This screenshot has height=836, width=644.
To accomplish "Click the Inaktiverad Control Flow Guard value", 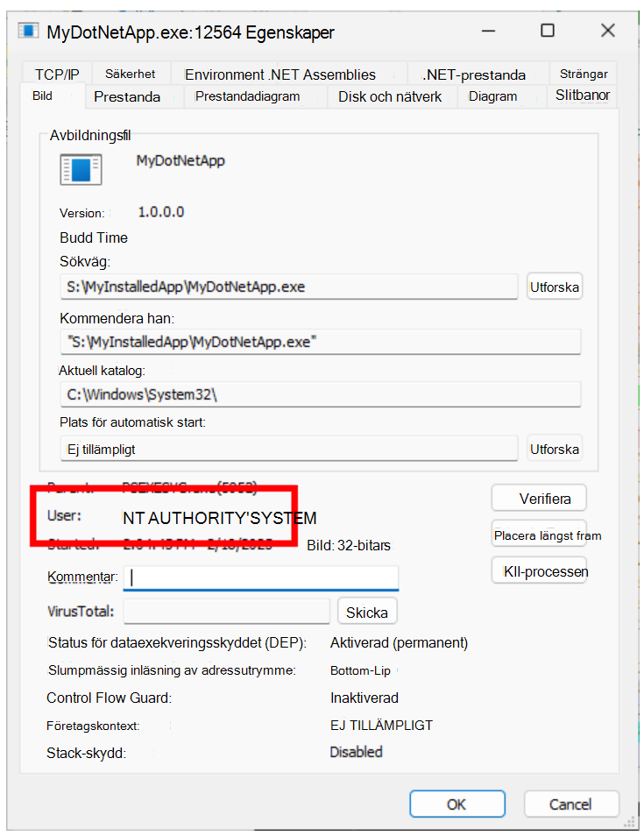I will click(x=364, y=698).
